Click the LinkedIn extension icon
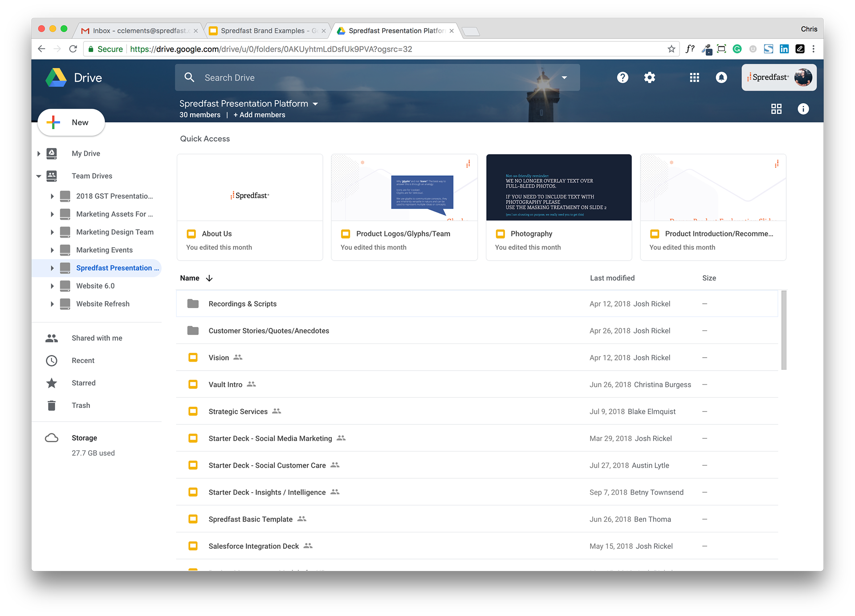This screenshot has width=855, height=616. coord(784,49)
